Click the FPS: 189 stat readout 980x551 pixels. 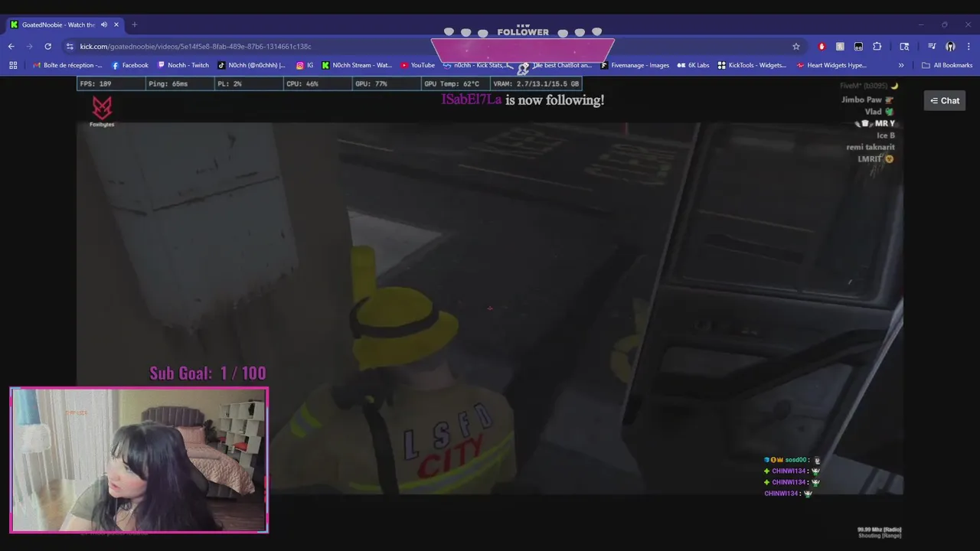point(96,83)
